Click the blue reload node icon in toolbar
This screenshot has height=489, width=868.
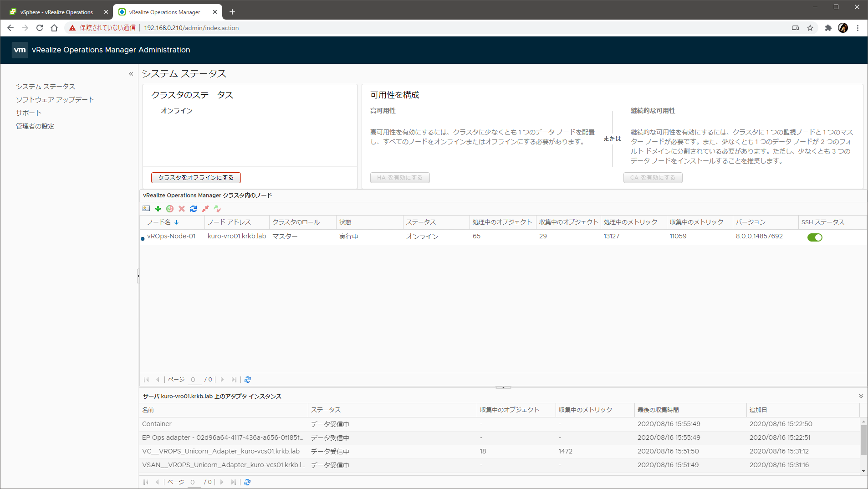pos(194,209)
